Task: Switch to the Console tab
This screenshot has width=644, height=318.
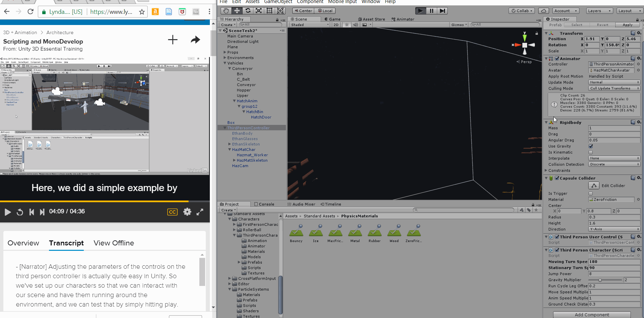Action: pos(264,204)
